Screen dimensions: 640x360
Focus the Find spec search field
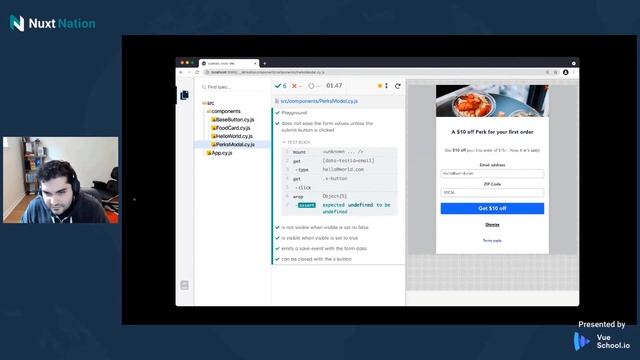[x=233, y=87]
